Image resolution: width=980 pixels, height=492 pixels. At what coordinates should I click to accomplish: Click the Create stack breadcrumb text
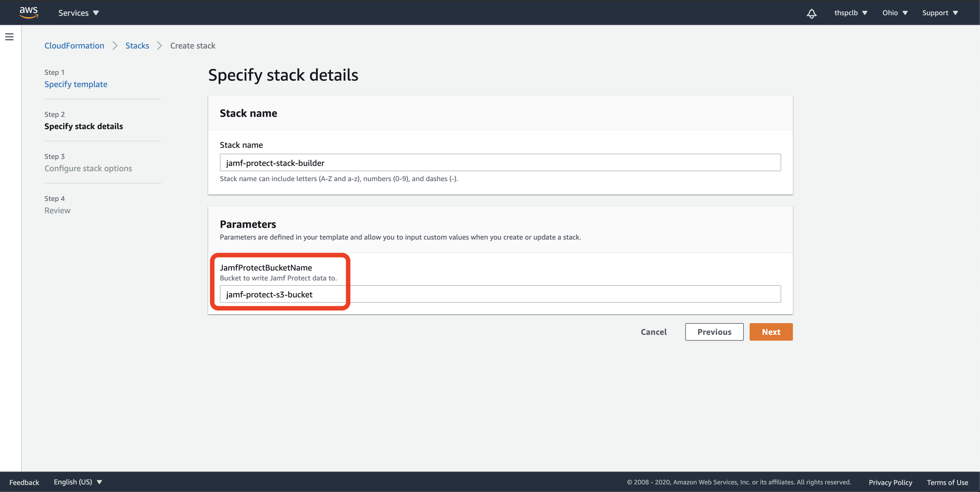click(x=193, y=46)
